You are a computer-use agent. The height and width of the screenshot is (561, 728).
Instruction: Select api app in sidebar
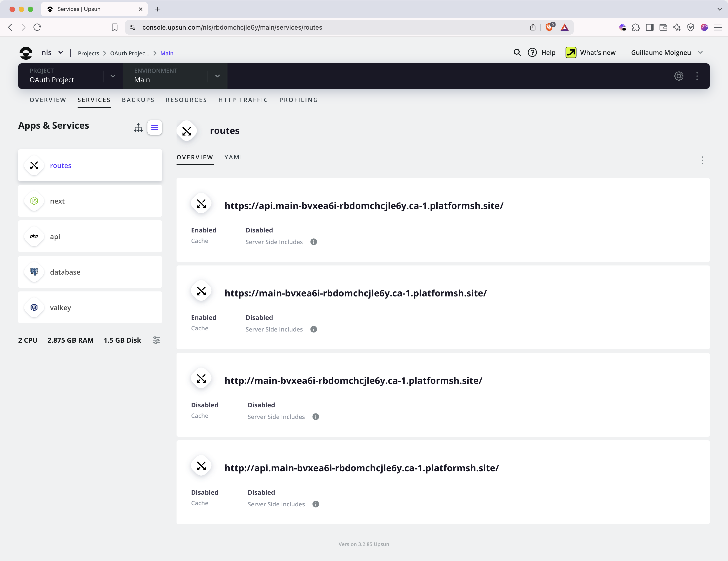tap(90, 236)
